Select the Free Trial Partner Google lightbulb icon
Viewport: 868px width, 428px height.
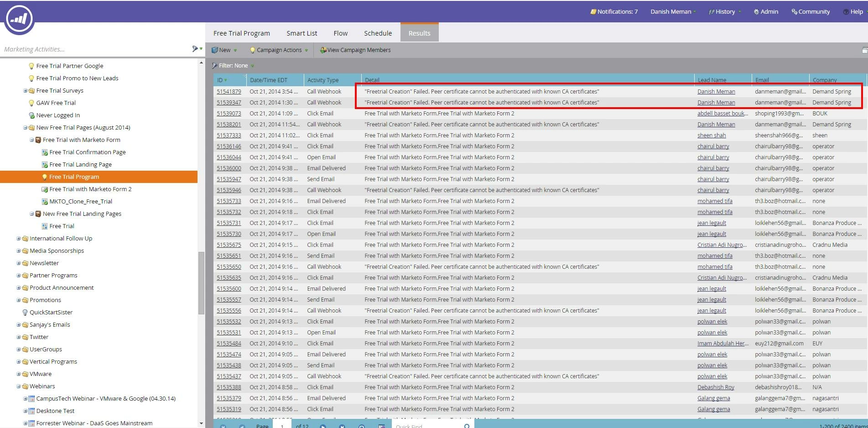[31, 66]
